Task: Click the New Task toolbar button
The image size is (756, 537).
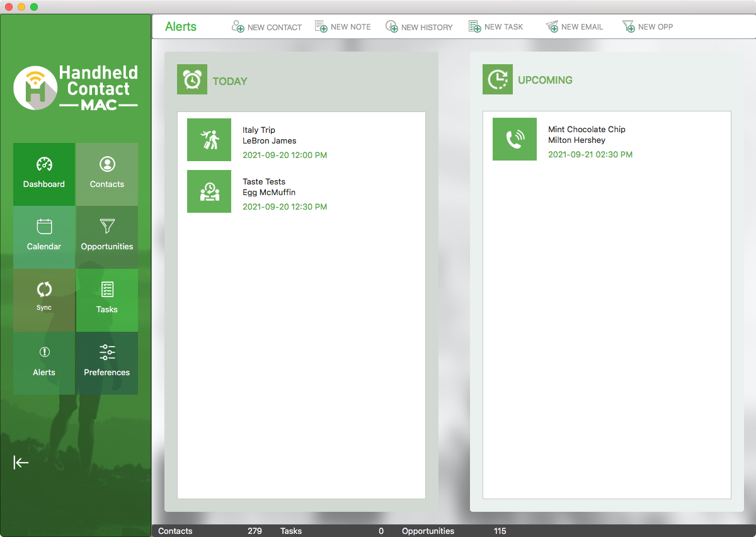Action: click(496, 27)
